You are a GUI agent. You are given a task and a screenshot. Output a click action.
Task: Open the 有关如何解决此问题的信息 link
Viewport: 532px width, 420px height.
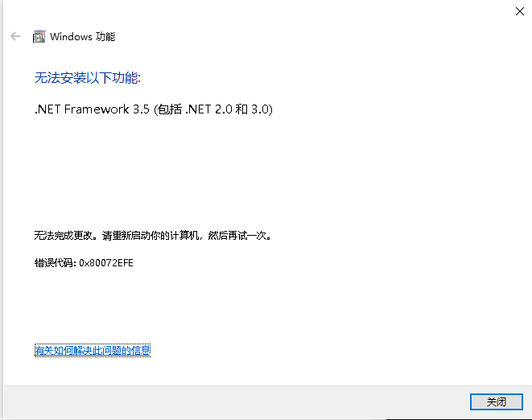coord(93,350)
